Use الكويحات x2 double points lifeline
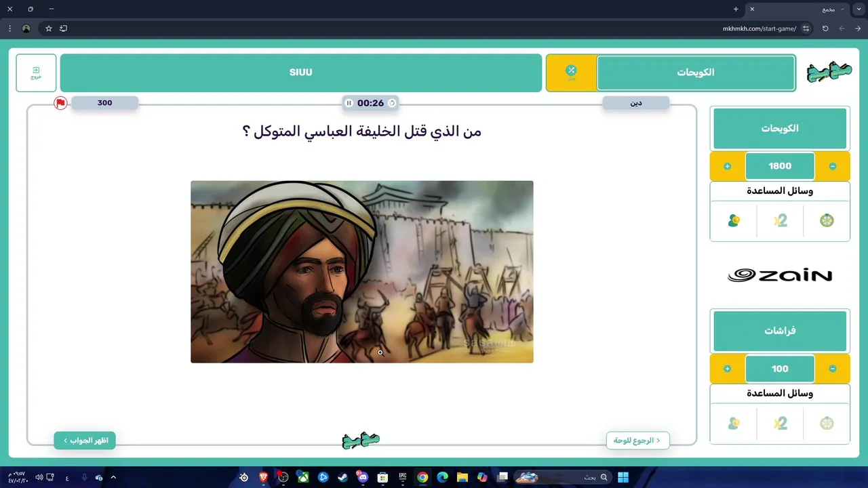 tap(780, 220)
